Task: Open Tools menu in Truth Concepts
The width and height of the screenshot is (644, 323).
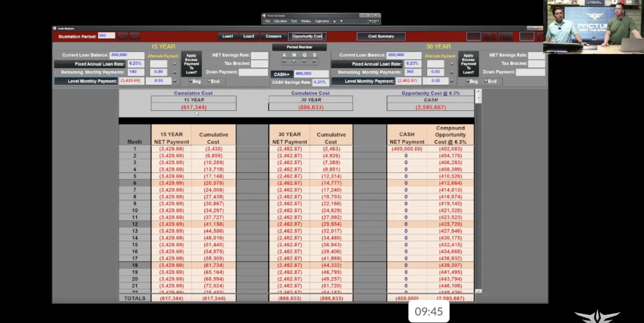Action: [294, 21]
